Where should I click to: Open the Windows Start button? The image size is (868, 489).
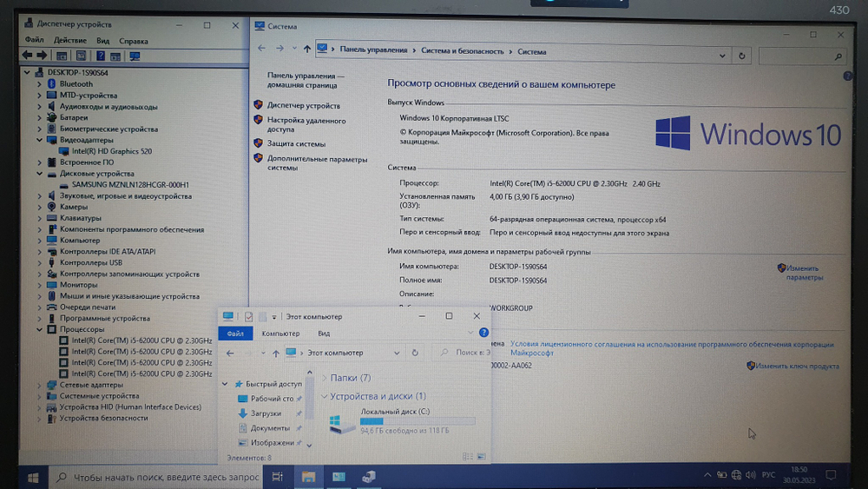[33, 478]
